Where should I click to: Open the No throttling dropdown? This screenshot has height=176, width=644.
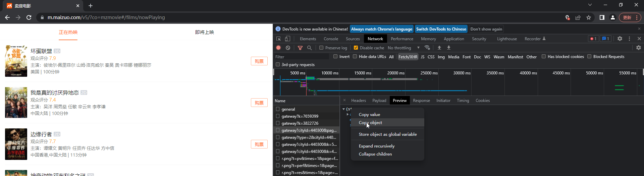(404, 48)
